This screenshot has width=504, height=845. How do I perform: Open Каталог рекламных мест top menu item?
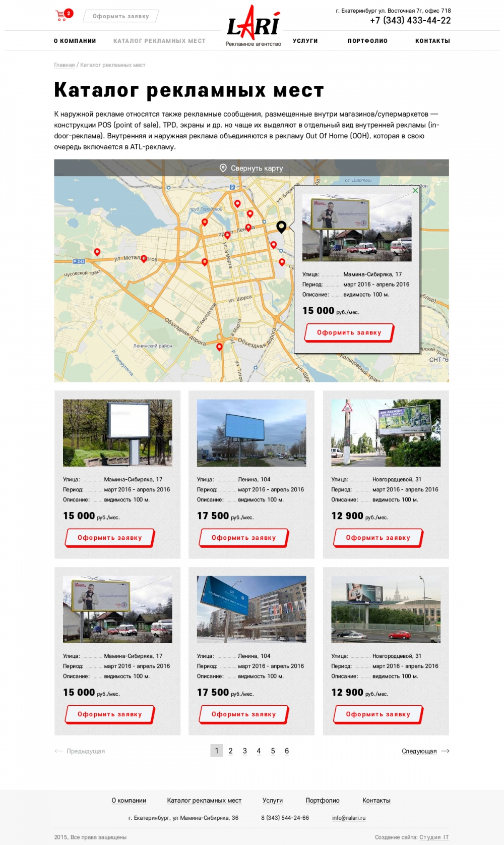159,41
